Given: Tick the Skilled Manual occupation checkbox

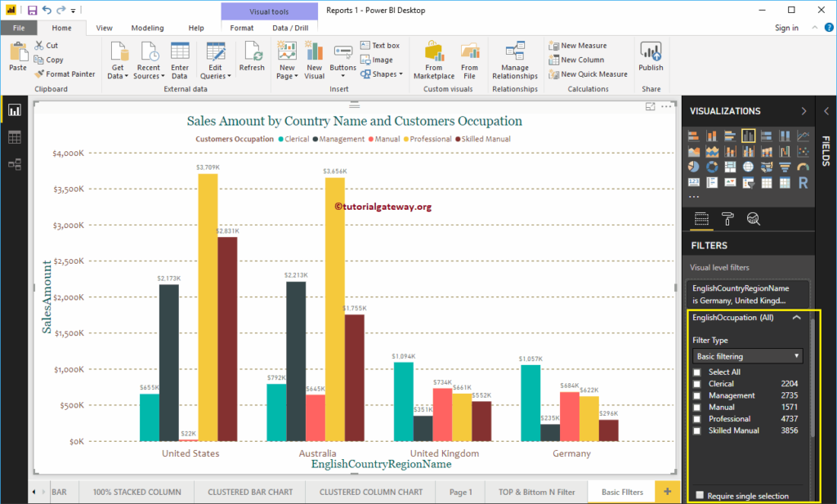Looking at the screenshot, I should pos(696,431).
